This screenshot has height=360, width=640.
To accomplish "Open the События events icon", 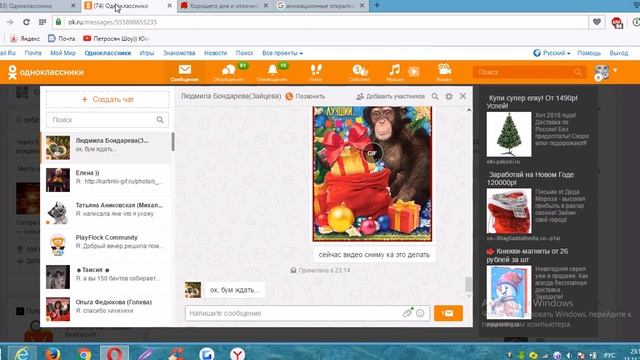I will click(360, 73).
